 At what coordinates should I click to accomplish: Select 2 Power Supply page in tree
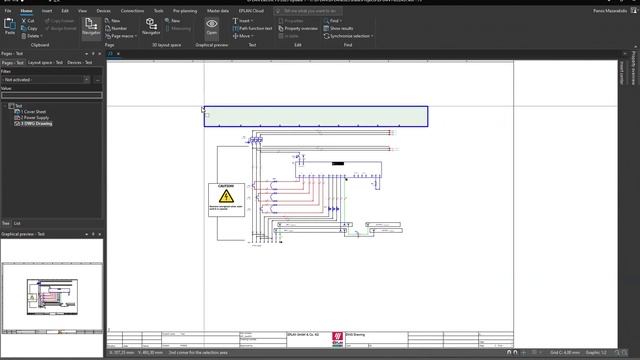pos(35,118)
